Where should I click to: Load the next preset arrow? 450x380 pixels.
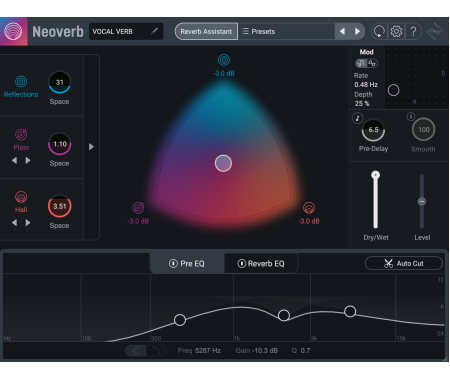click(x=357, y=31)
